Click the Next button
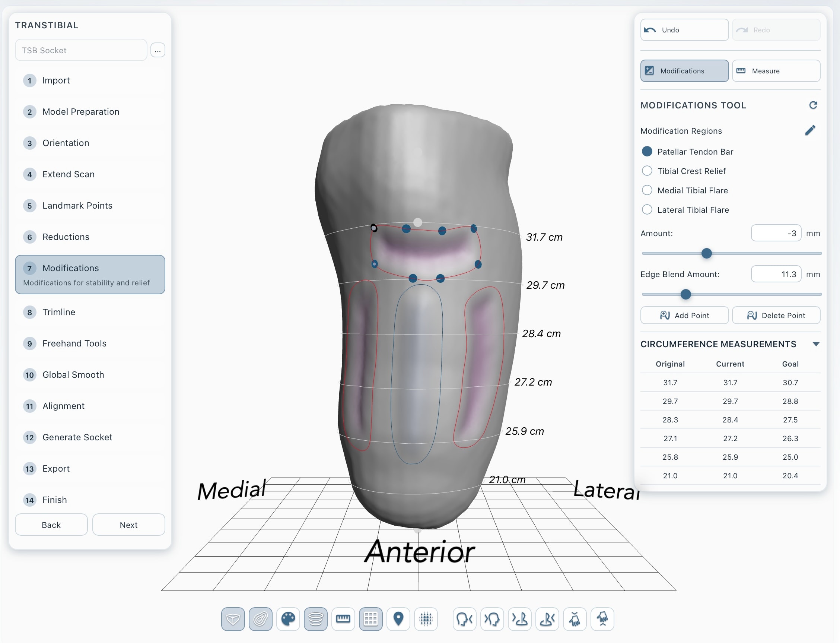The image size is (840, 643). [x=128, y=525]
